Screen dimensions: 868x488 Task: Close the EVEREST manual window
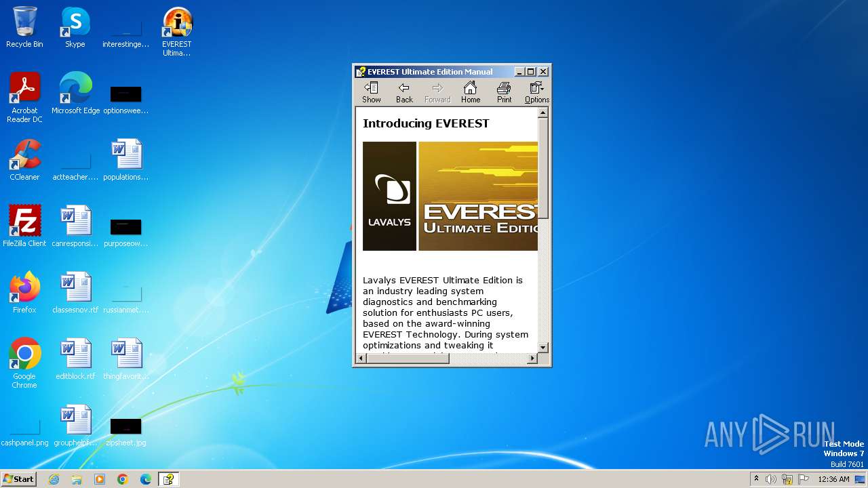(543, 71)
